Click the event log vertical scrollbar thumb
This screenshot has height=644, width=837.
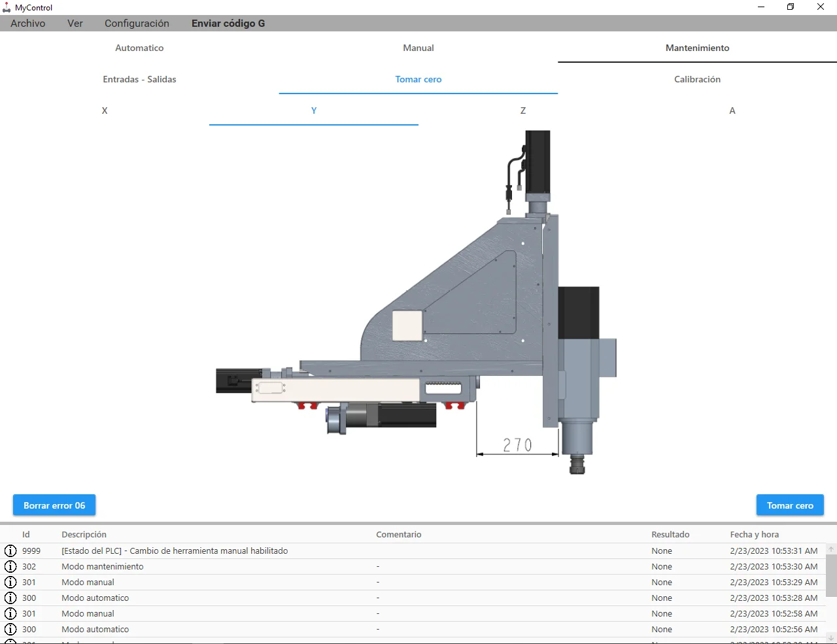point(831,575)
